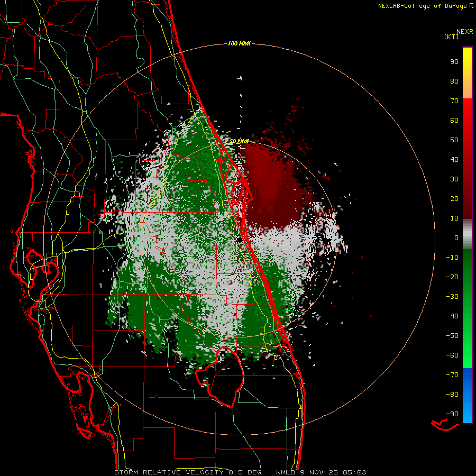Select the positive 80 scale value
The height and width of the screenshot is (476, 476).
[x=454, y=81]
